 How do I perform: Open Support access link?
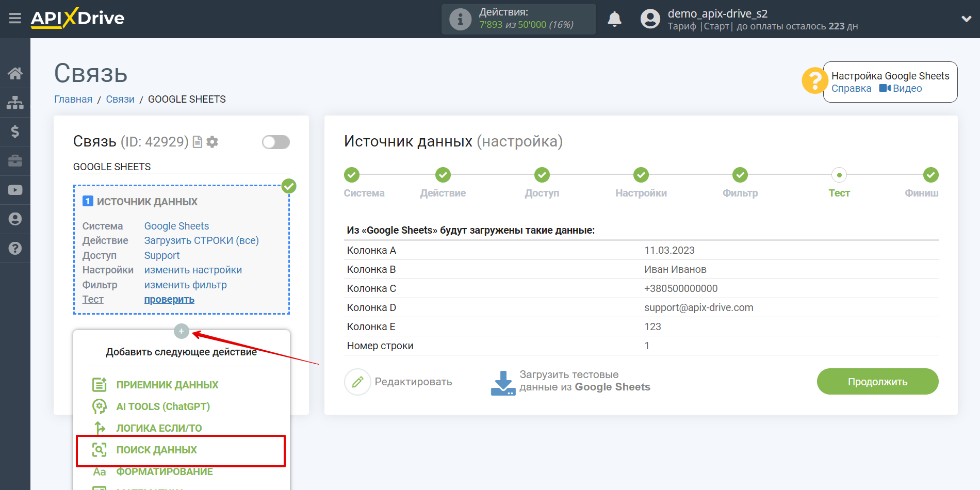tap(162, 255)
